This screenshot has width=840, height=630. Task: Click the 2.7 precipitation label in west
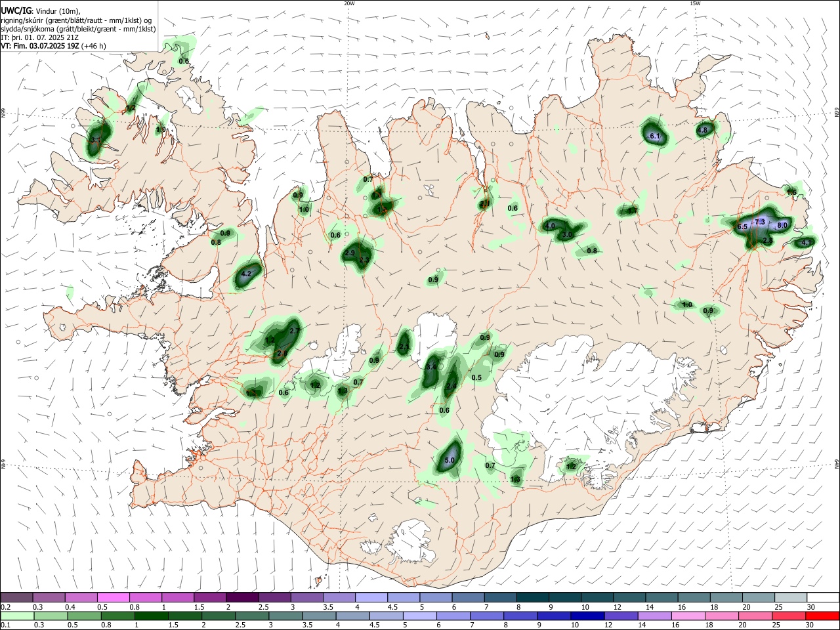(x=295, y=331)
